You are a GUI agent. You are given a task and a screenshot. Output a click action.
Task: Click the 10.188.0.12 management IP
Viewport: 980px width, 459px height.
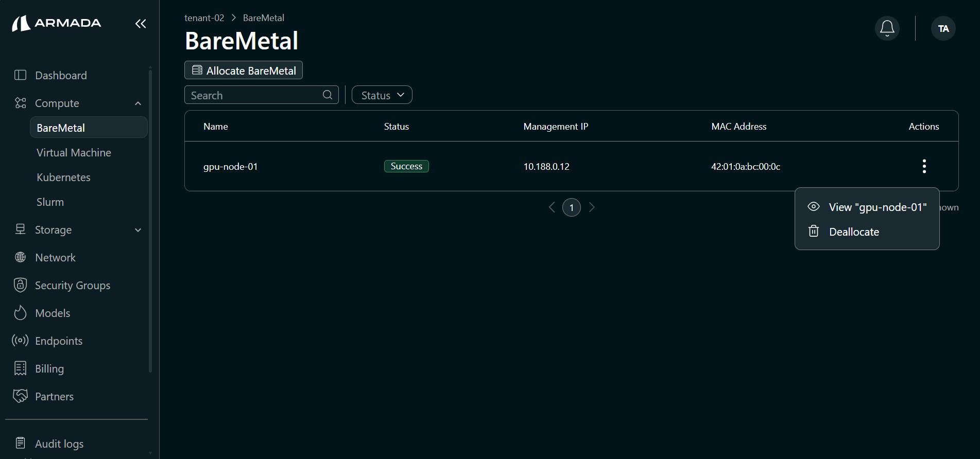[546, 166]
